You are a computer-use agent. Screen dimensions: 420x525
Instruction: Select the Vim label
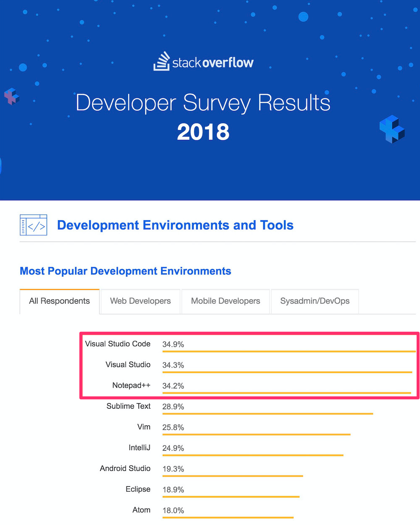tap(144, 427)
